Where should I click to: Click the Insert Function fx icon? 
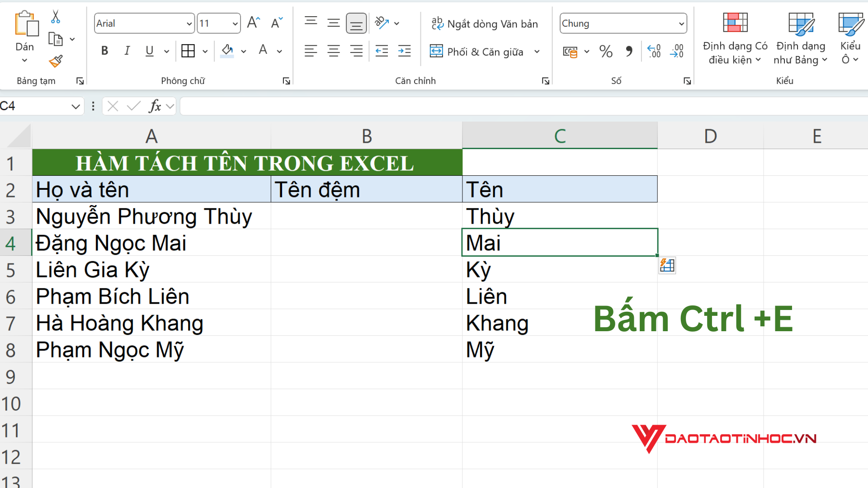pos(155,106)
